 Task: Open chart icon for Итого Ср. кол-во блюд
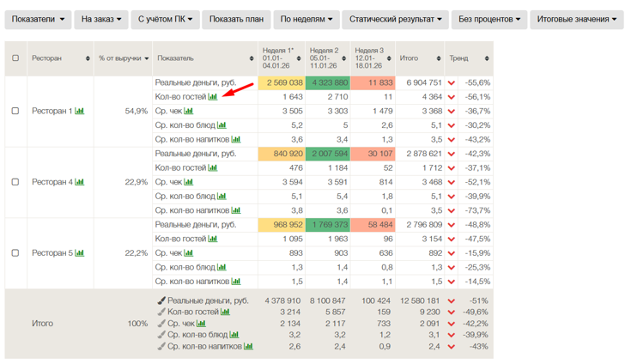tap(234, 335)
